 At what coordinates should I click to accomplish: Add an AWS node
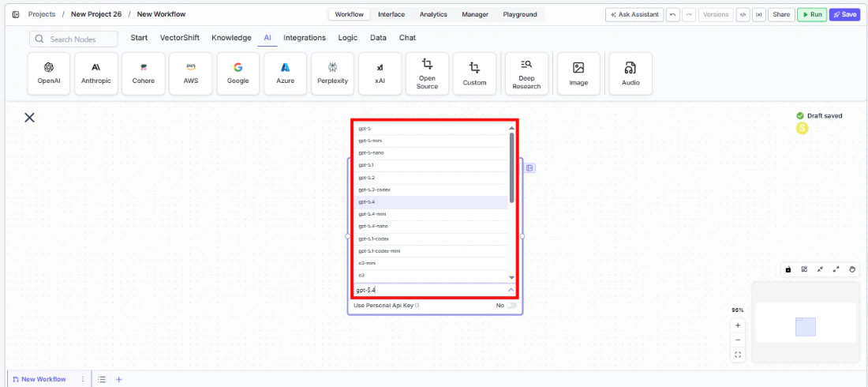[x=191, y=73]
